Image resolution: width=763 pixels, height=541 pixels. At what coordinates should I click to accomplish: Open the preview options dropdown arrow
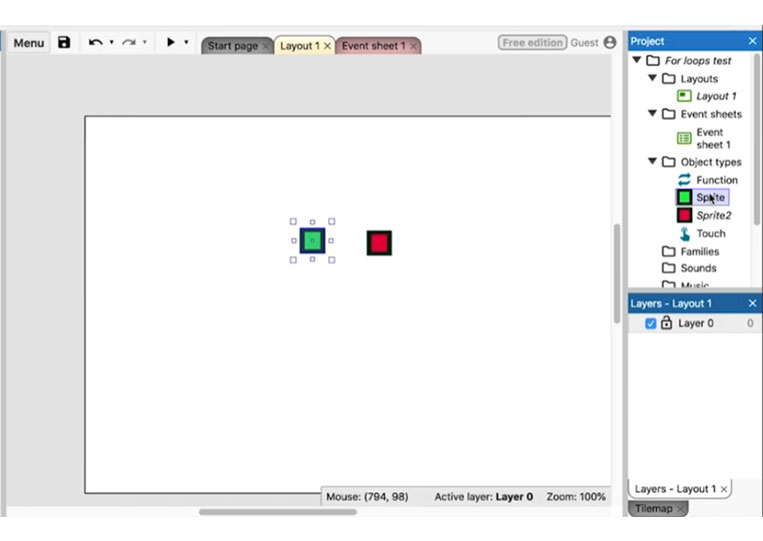186,42
